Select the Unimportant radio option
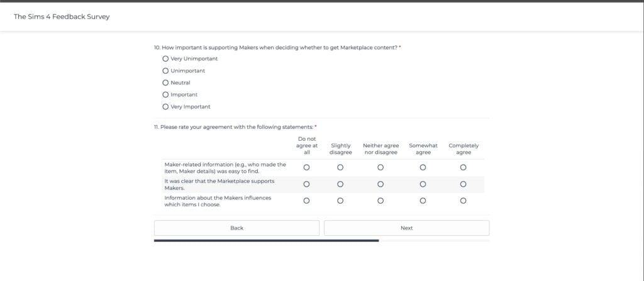Screen dimensions: 644x281 [165, 70]
